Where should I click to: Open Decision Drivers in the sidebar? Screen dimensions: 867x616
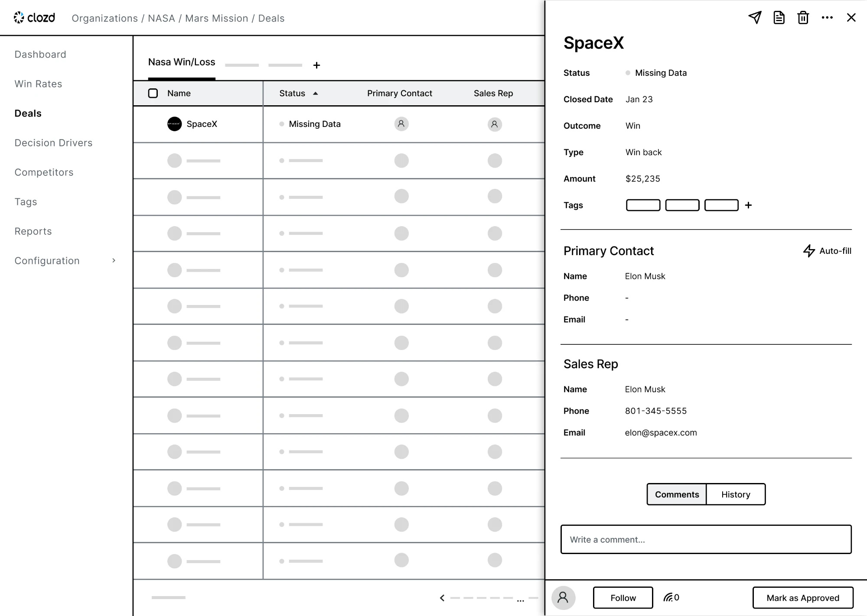53,143
